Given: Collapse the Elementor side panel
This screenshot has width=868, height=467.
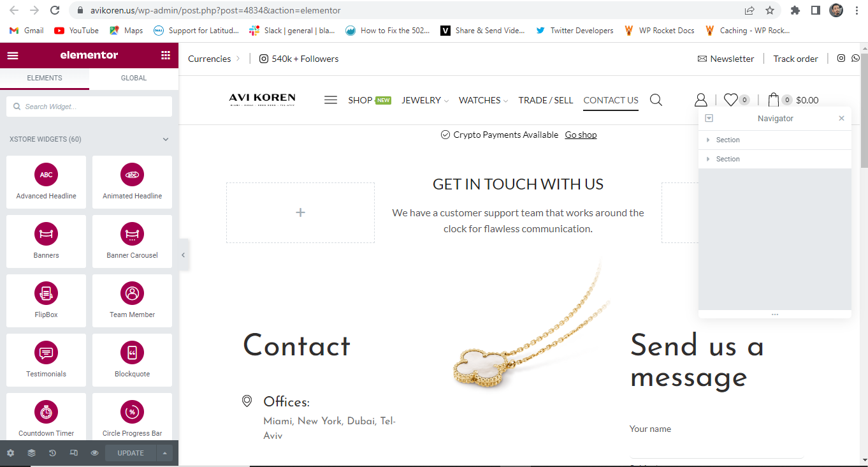Looking at the screenshot, I should 183,255.
